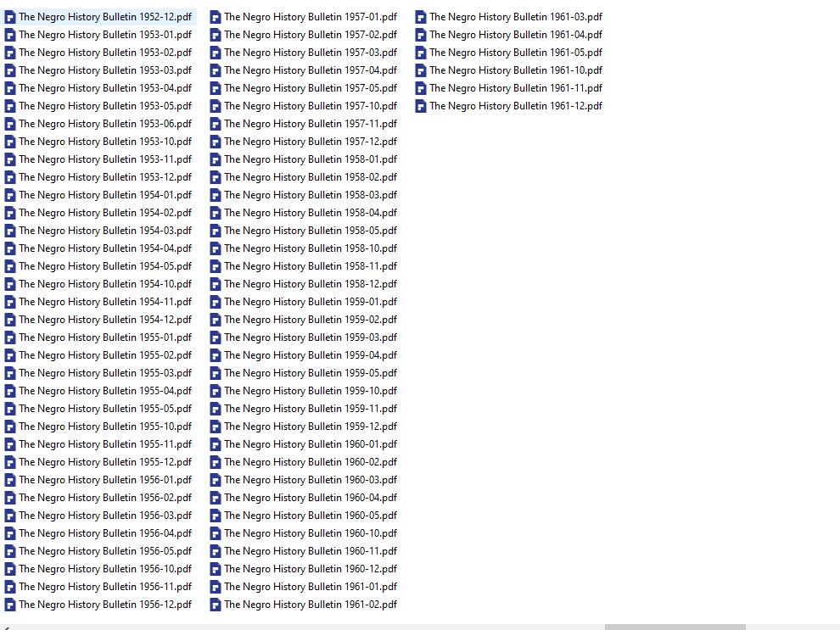840x630 pixels.
Task: Select file name The Negro History Bulletin 1961-10.pdf
Action: click(516, 70)
